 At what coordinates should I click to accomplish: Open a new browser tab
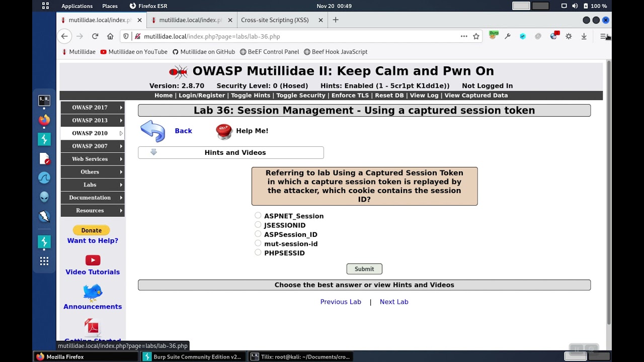click(336, 20)
